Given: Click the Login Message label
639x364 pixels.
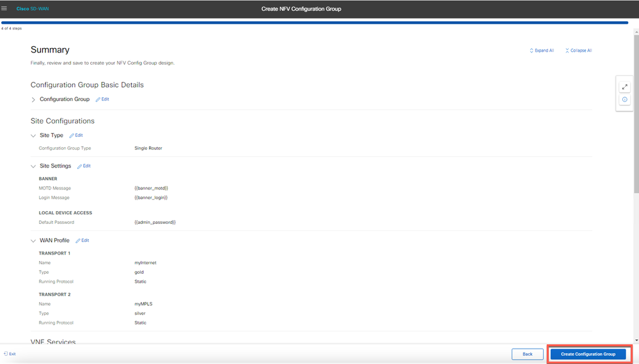Looking at the screenshot, I should click(54, 198).
